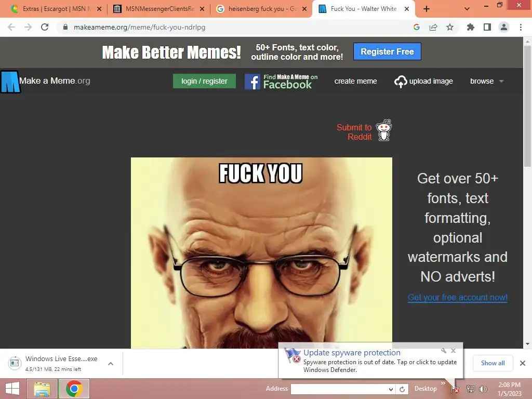Click the Make a Meme M logo
Viewport: 532px width, 399px height.
[x=10, y=82]
